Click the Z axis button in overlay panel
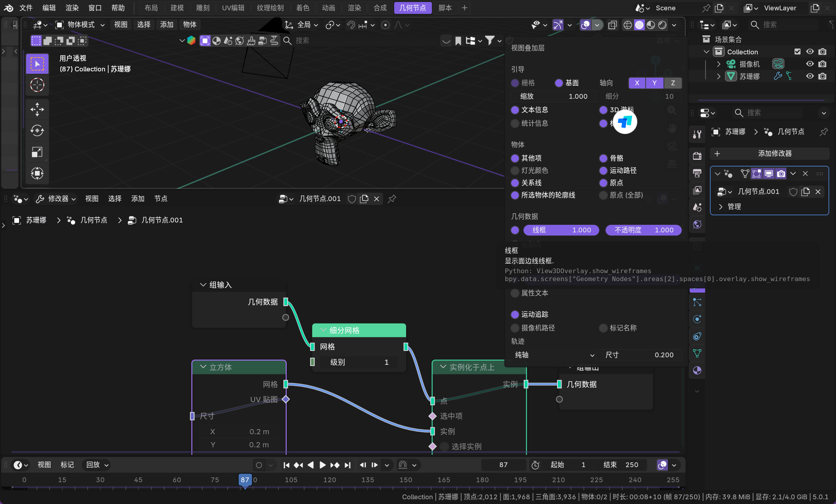Image resolution: width=836 pixels, height=504 pixels. click(x=673, y=83)
